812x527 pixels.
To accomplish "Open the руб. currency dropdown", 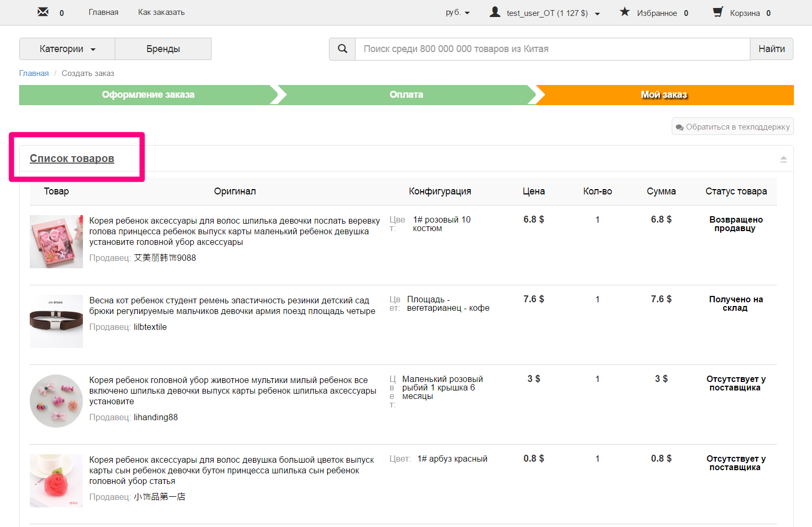I will coord(457,12).
